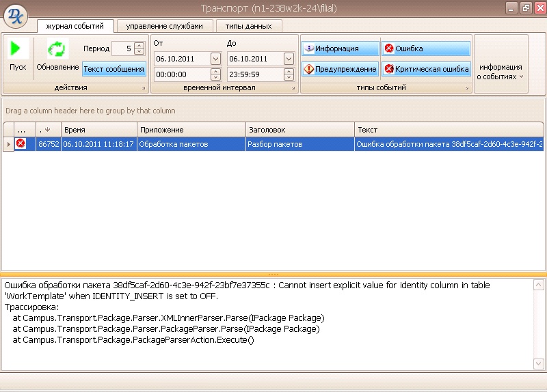Minimize the Транспорт window
Screen dimensions: 547x392
[x=511, y=8]
